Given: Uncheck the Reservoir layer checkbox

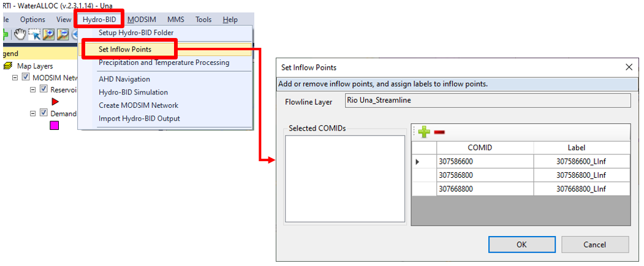Looking at the screenshot, I should pos(44,89).
